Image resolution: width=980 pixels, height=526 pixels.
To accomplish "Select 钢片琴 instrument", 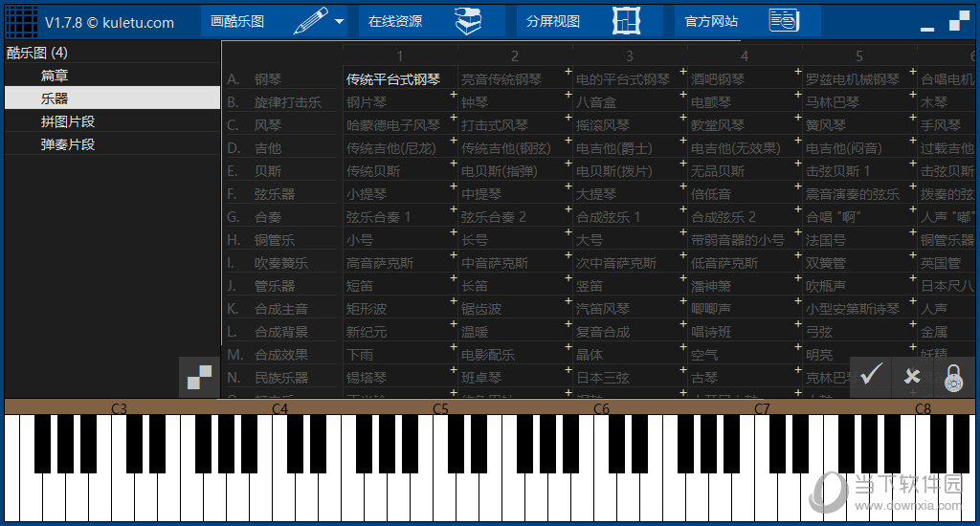I will [367, 102].
